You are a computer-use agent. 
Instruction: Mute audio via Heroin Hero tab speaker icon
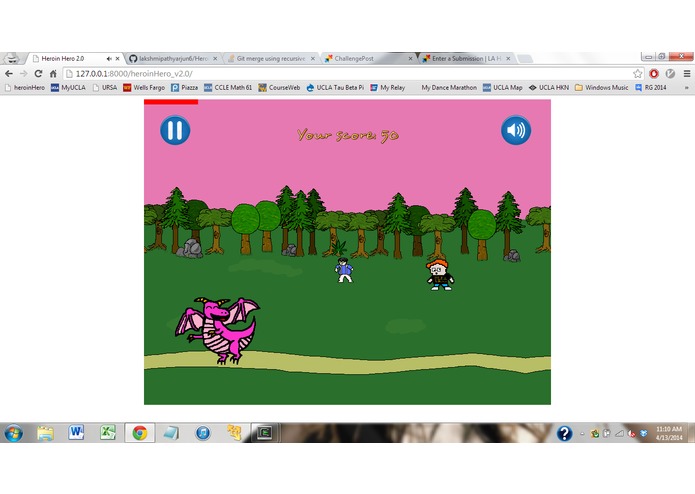(109, 58)
